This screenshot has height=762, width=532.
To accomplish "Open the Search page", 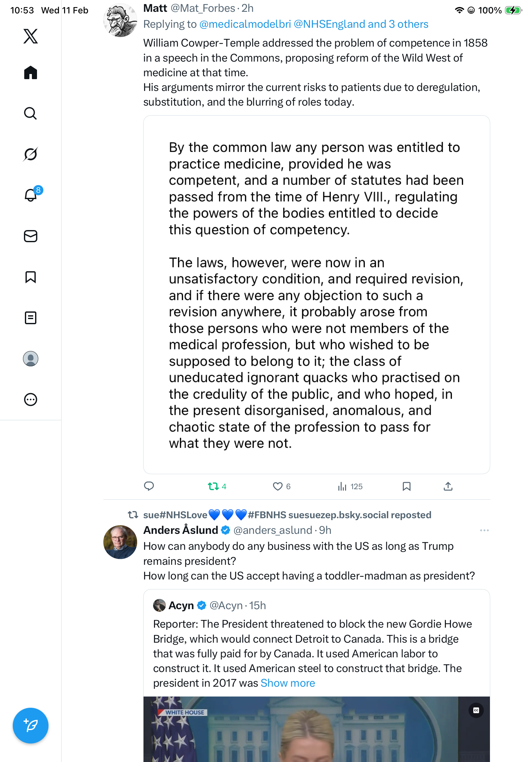I will point(31,114).
